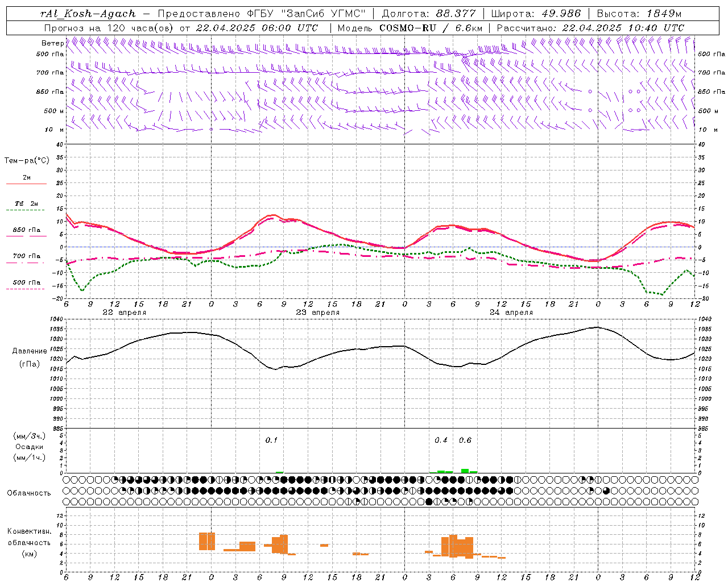Click the only filled circle in lowest cloud row
Viewport: 728px width, 582px height.
click(429, 501)
